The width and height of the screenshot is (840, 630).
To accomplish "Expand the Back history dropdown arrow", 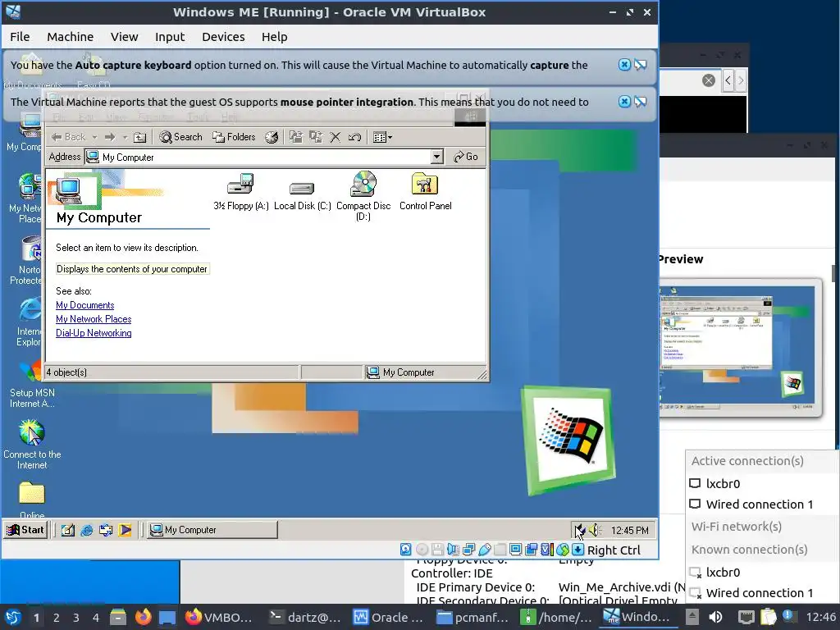I will click(x=95, y=137).
